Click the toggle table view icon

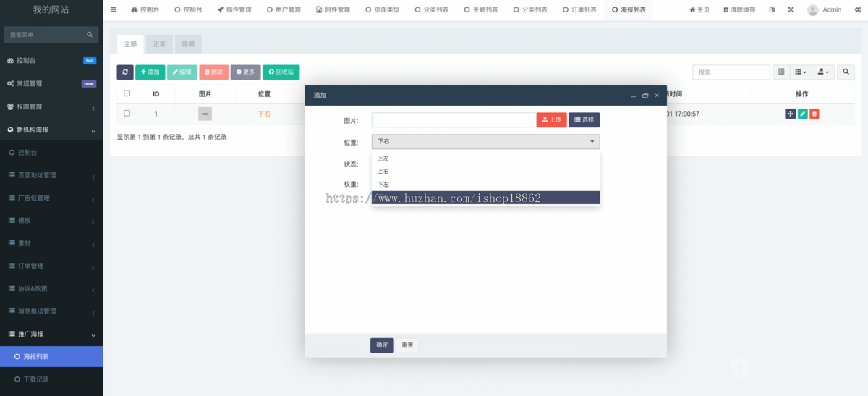(x=781, y=72)
